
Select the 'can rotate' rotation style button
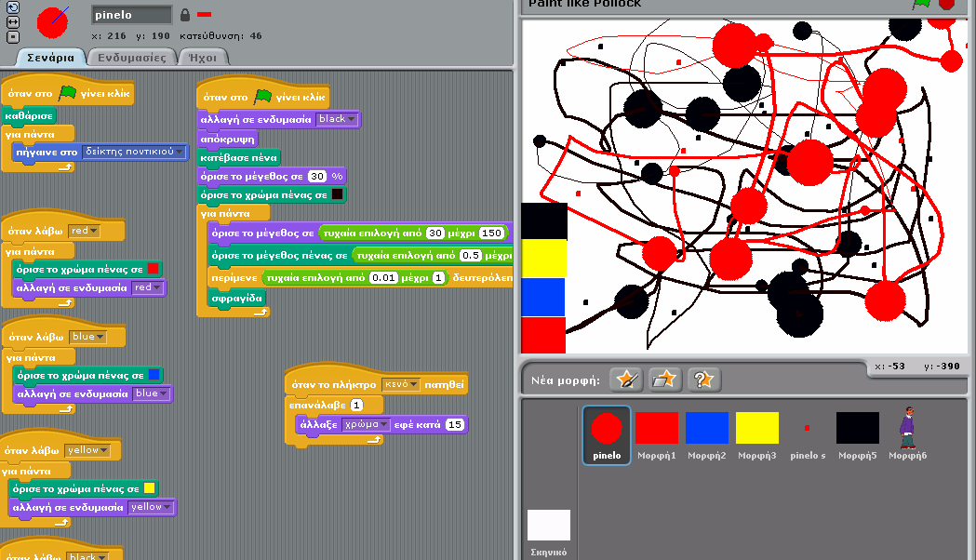[12, 7]
